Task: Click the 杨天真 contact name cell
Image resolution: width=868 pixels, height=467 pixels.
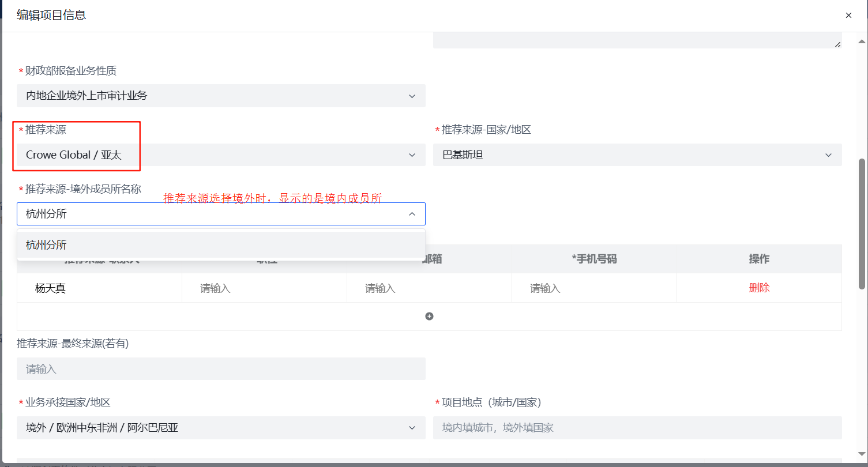Action: 51,288
